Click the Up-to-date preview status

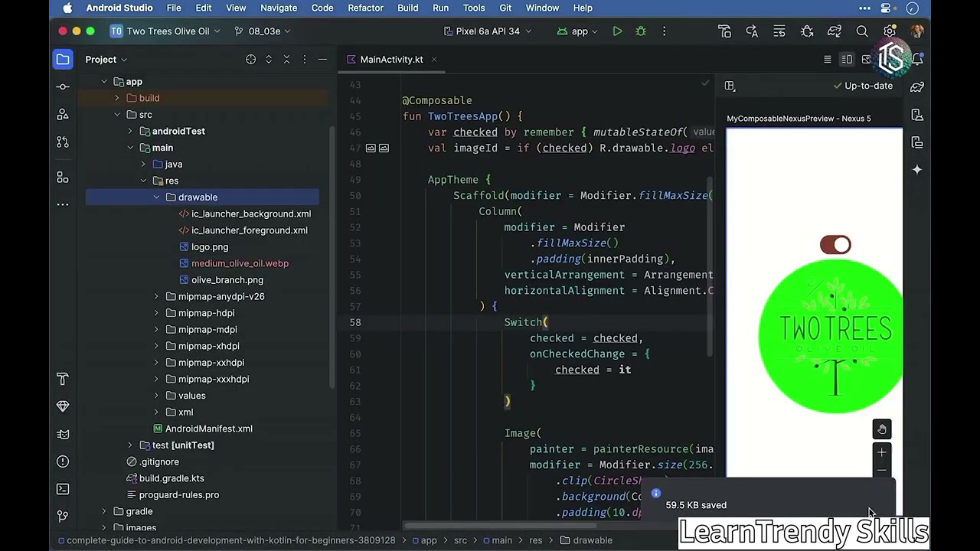click(863, 86)
